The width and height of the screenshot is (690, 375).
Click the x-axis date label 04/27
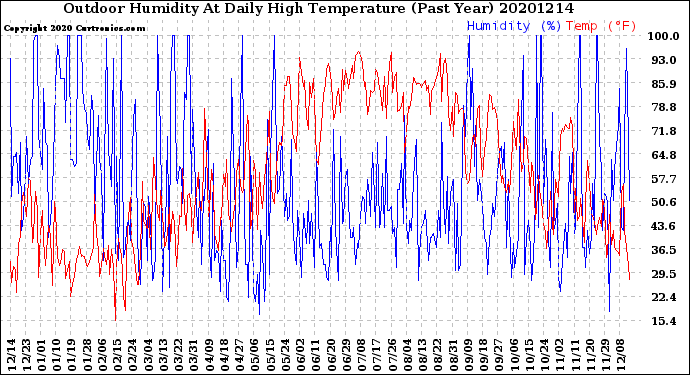point(239,355)
